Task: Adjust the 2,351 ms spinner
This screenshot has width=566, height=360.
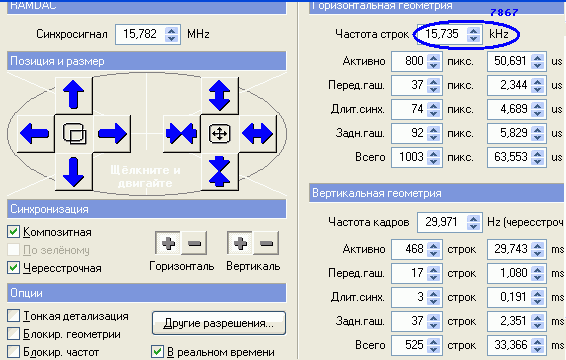Action: pos(538,321)
